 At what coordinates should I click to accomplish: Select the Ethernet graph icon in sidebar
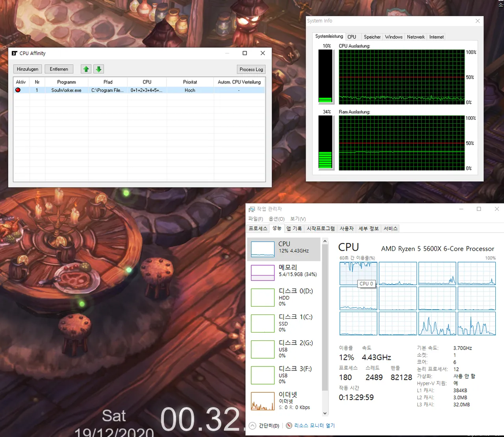[x=263, y=401]
